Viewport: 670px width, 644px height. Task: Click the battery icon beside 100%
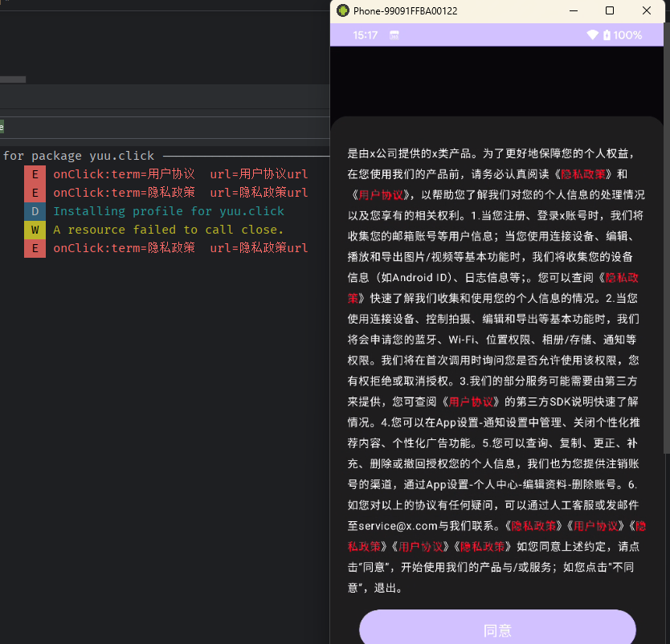coord(607,35)
